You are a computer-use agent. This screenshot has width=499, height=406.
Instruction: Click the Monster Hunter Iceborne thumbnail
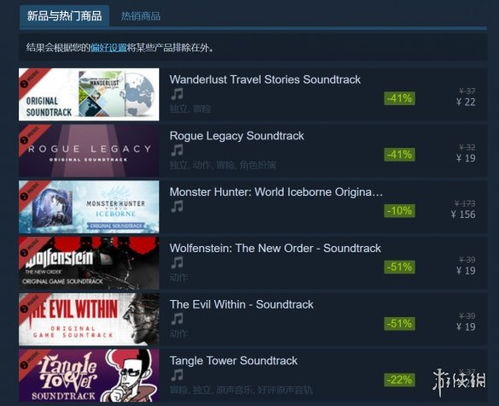coord(89,207)
